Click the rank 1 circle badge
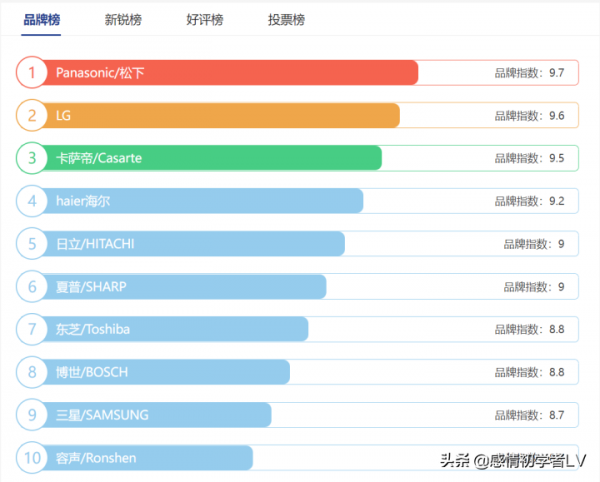The height and width of the screenshot is (482, 600). 32,73
